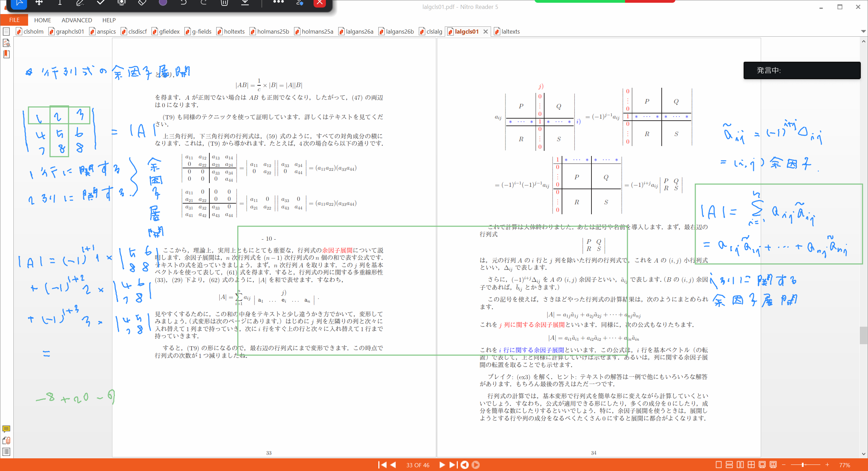Open the FILE menu
The image size is (868, 471).
tap(14, 20)
